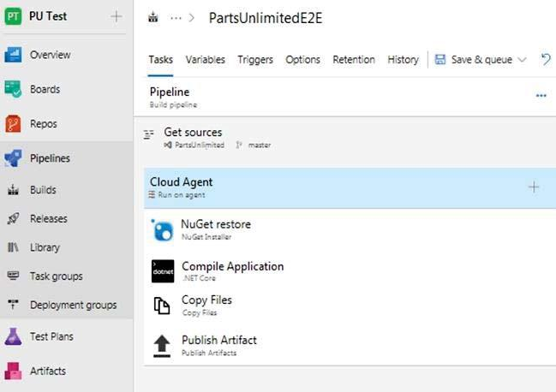Image resolution: width=556 pixels, height=392 pixels.
Task: Open Builds under Pipelines
Action: pyautogui.click(x=43, y=190)
